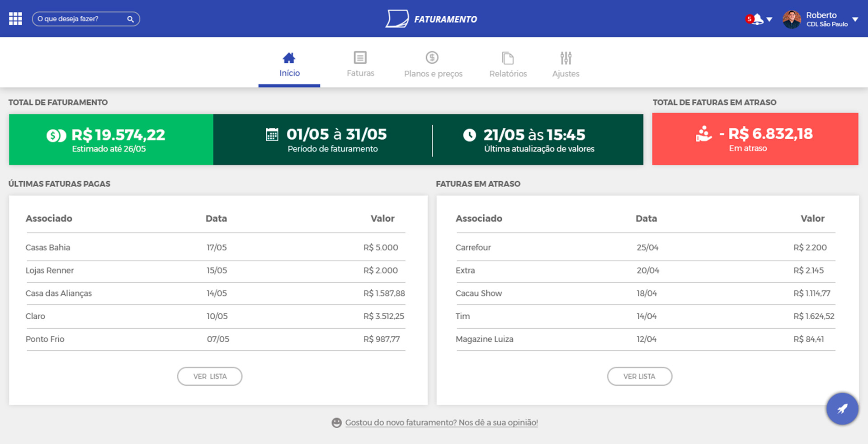868x444 pixels.
Task: Open the Planos e preços tab label
Action: (x=433, y=74)
